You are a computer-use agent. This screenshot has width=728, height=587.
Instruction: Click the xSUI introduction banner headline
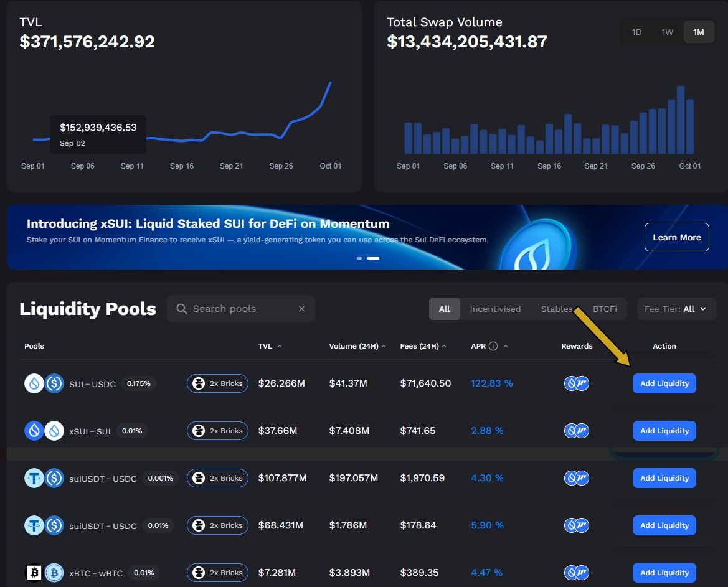(x=208, y=224)
